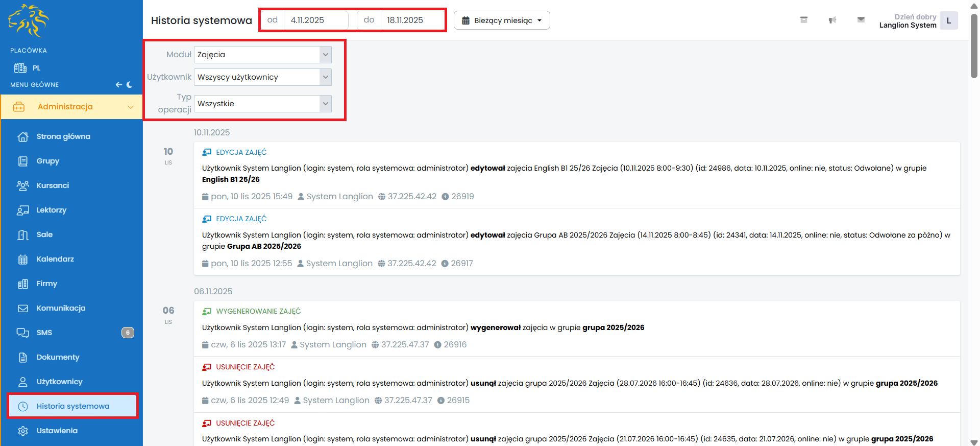Open Kalendarz from the sidebar
Viewport: 980px width, 446px height.
click(x=55, y=259)
